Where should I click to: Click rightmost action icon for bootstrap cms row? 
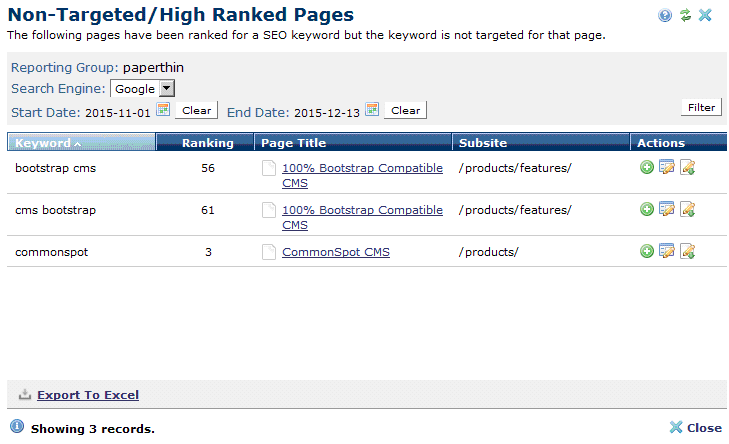687,168
